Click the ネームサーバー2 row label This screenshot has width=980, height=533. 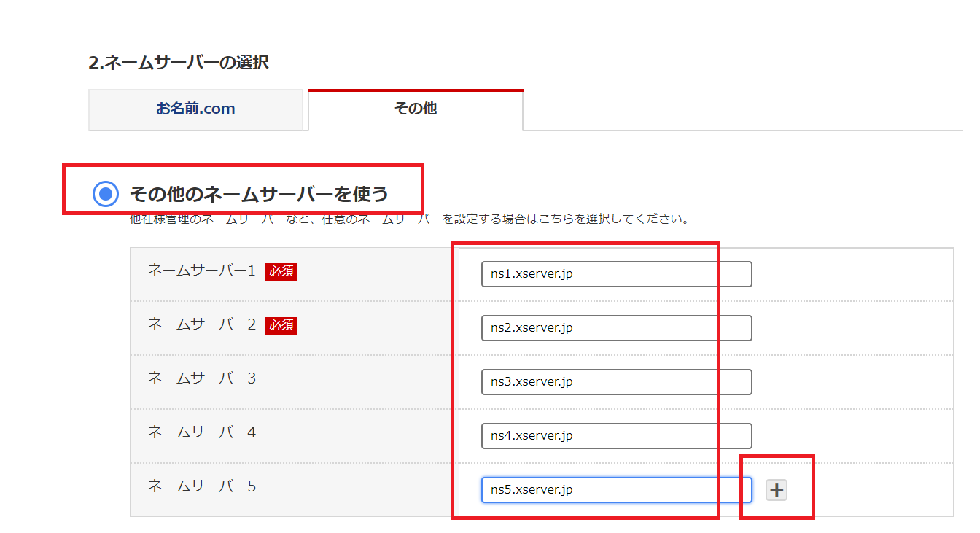pos(201,325)
